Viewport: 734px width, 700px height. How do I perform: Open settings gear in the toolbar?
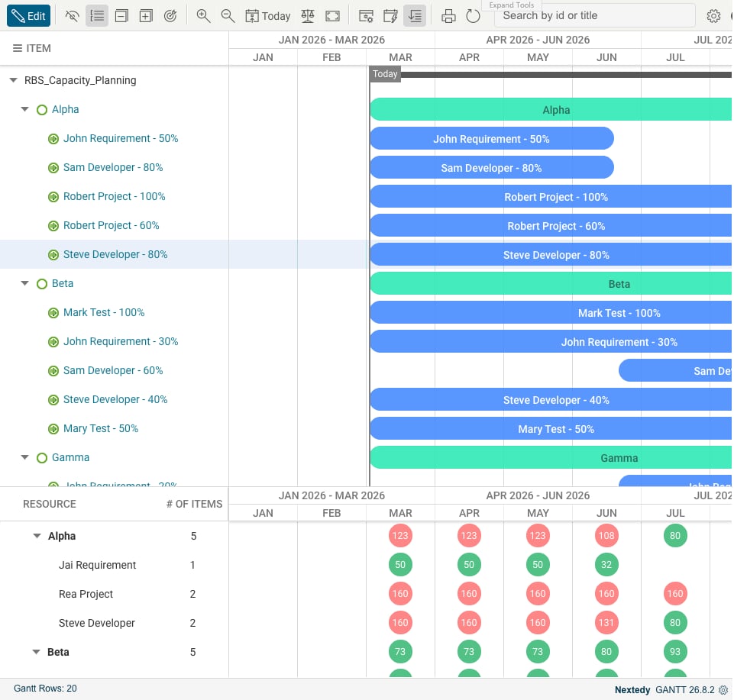tap(713, 16)
